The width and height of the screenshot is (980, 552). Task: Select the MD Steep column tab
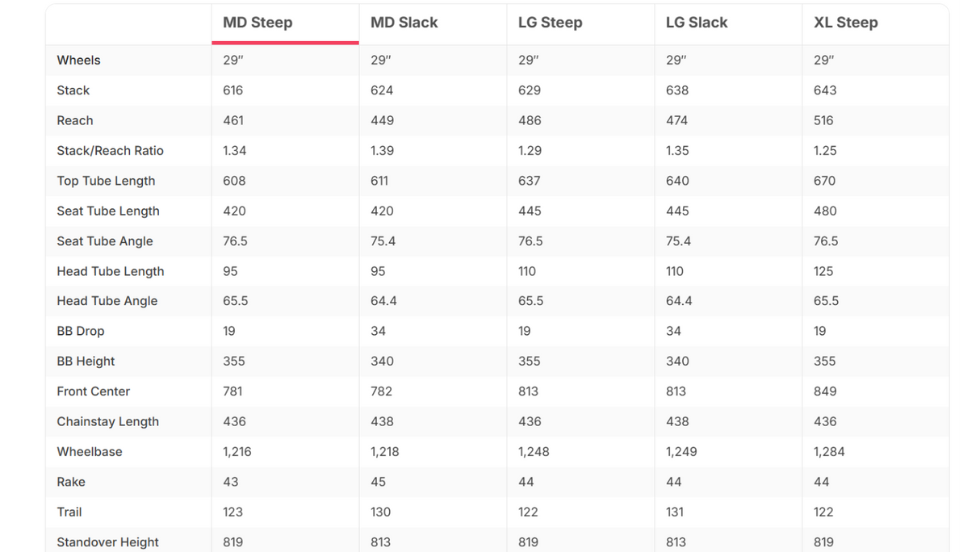coord(285,23)
